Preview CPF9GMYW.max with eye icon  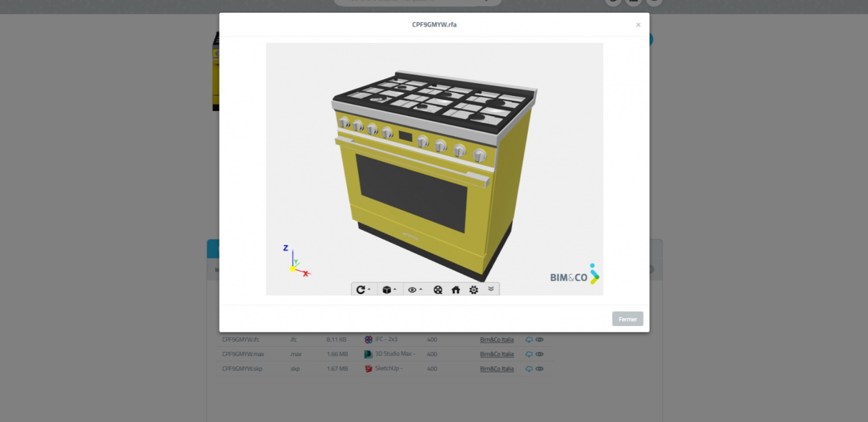coord(539,354)
